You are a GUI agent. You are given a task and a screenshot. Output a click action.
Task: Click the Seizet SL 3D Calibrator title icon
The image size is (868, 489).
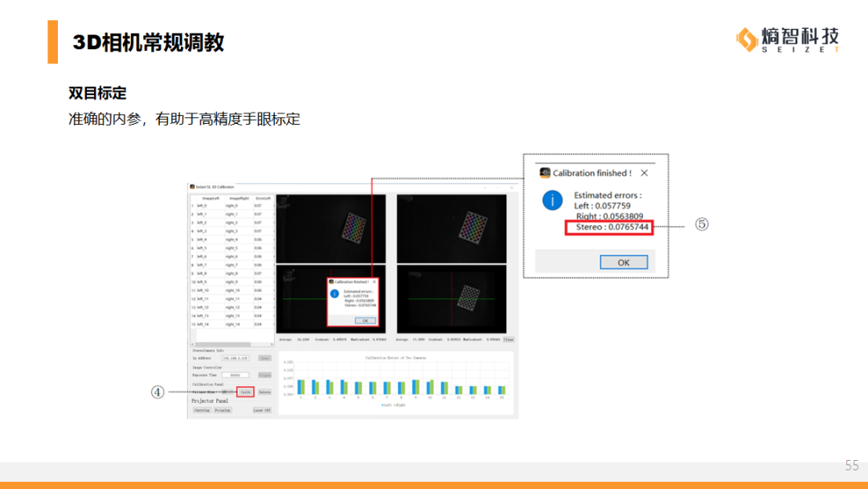pyautogui.click(x=192, y=187)
